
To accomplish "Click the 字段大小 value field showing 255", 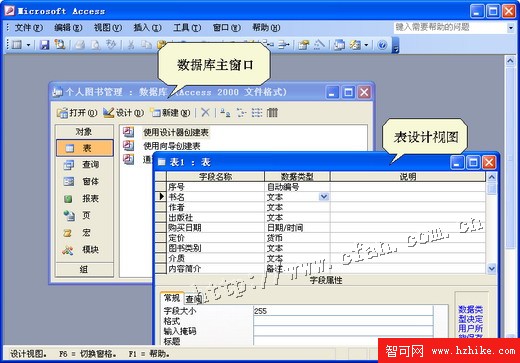I will point(343,311).
